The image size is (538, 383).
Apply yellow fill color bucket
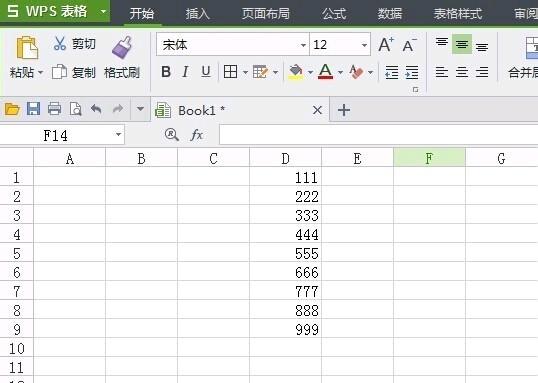coord(296,72)
